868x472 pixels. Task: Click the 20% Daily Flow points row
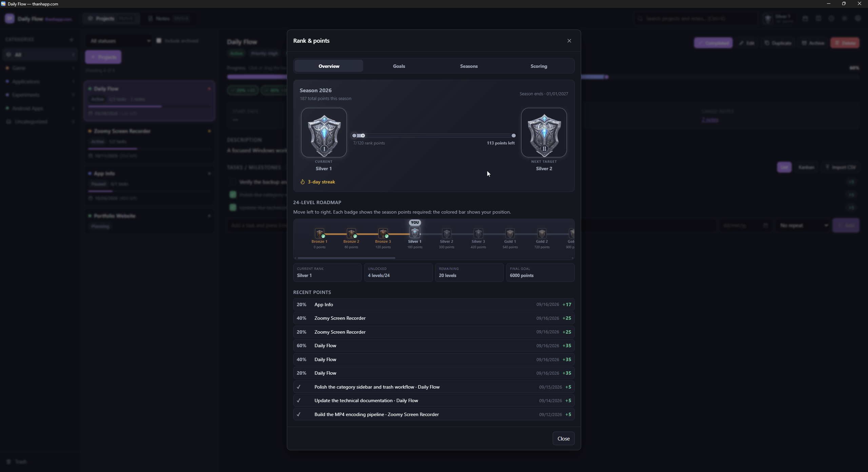point(434,373)
